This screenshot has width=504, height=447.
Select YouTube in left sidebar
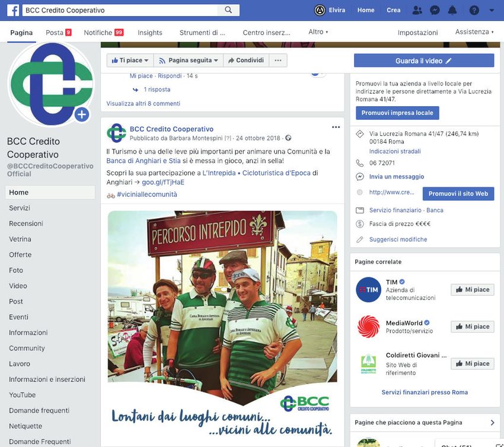click(22, 395)
